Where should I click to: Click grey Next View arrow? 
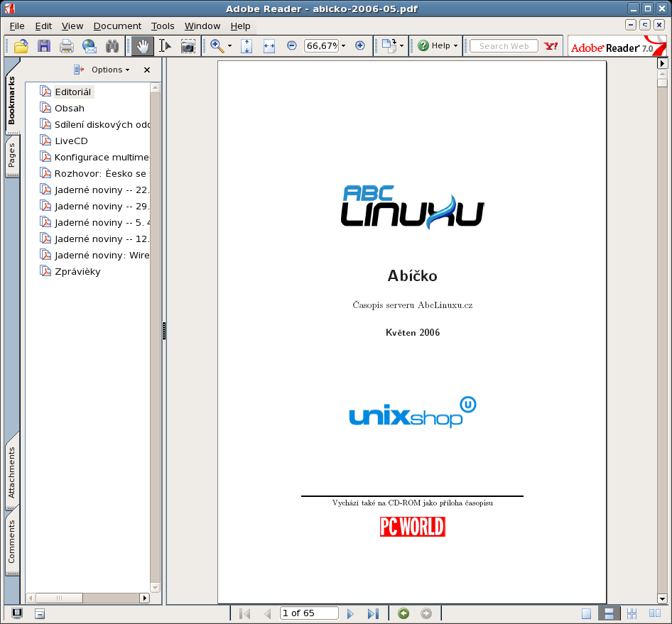pyautogui.click(x=426, y=614)
